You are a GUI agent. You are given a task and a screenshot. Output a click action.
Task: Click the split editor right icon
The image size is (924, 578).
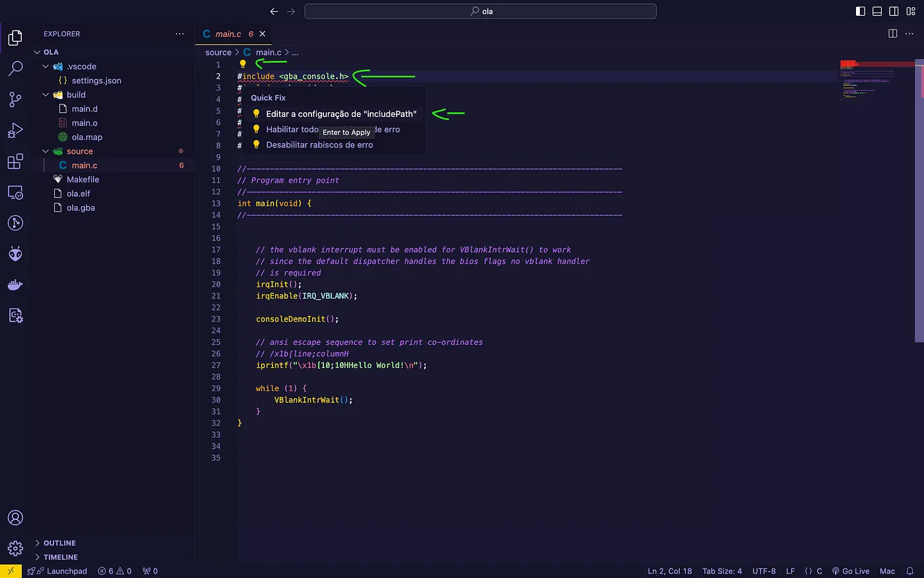point(892,34)
